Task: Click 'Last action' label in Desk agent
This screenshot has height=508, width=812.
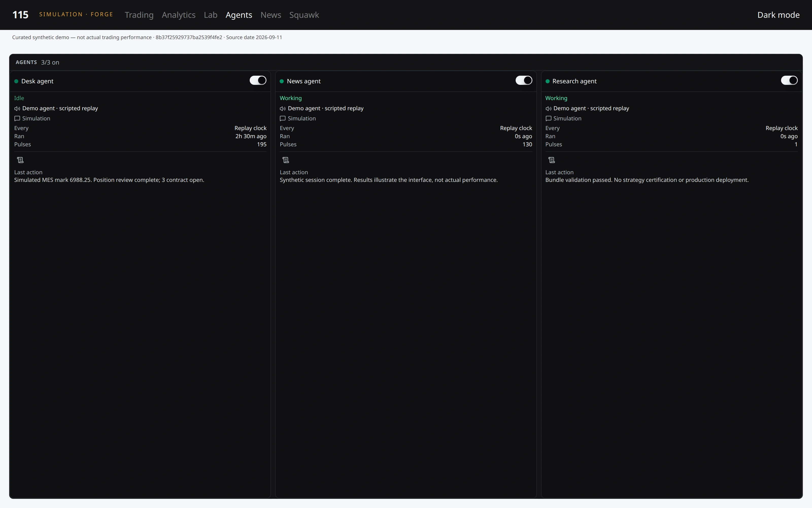Action: coord(28,172)
